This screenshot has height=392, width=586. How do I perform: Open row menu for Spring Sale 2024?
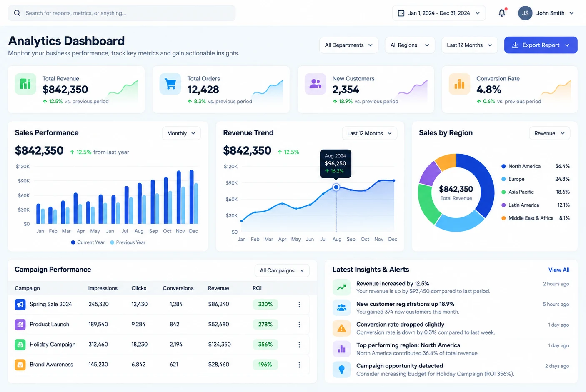(299, 305)
